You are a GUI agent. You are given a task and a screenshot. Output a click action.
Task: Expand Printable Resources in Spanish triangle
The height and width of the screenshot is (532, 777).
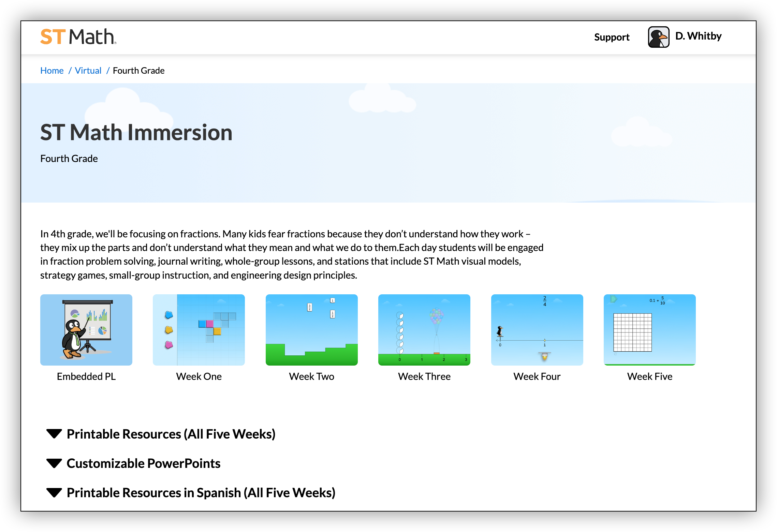pos(54,493)
